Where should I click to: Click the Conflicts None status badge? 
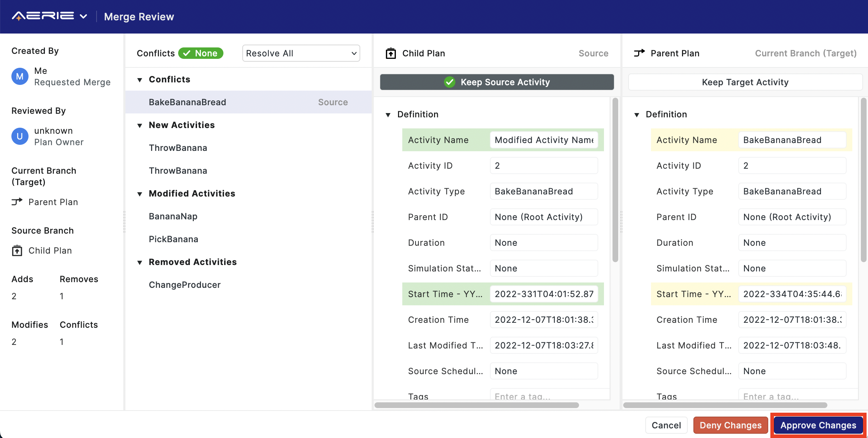201,53
